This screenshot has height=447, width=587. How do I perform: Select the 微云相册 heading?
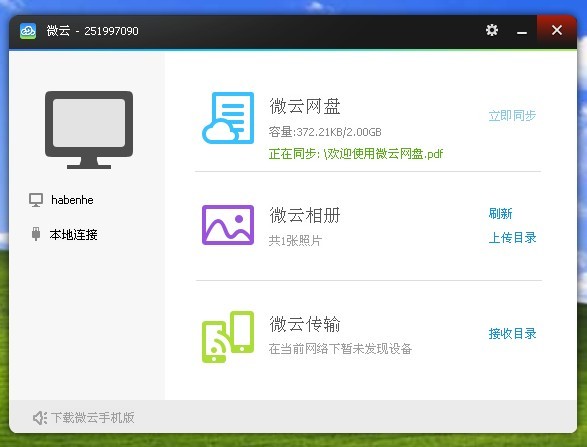pos(305,215)
